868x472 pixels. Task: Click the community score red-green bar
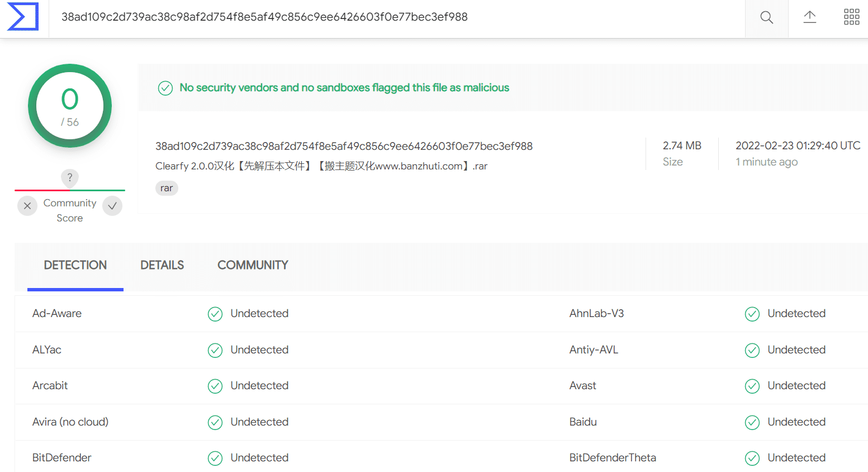coord(70,190)
